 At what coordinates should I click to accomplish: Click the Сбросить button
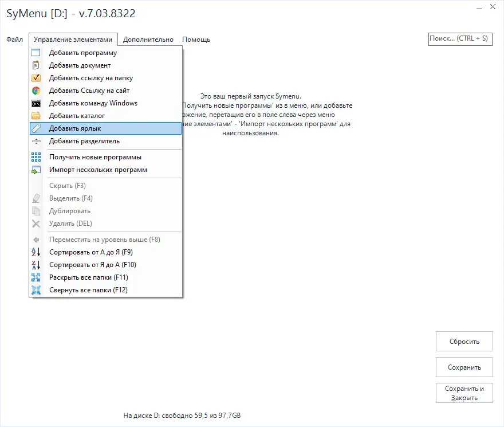pyautogui.click(x=464, y=342)
